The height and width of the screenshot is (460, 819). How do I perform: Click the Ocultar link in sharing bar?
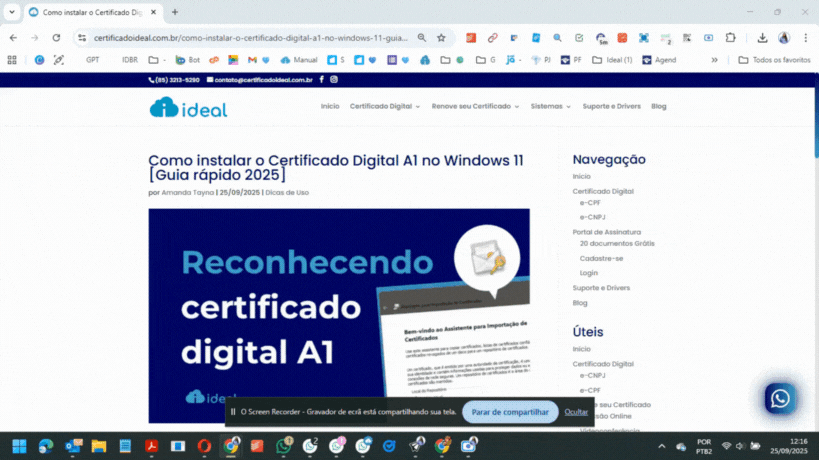point(576,411)
